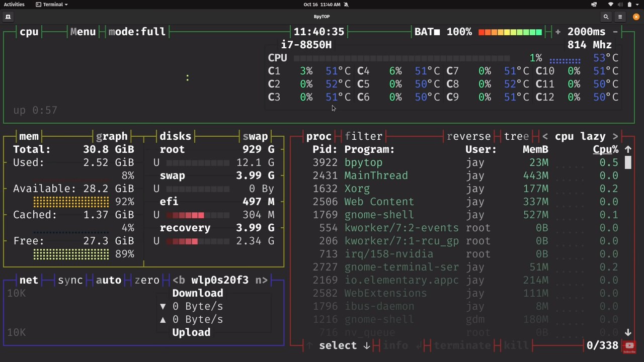
Task: Toggle reverse sorting of processes
Action: pos(469,136)
